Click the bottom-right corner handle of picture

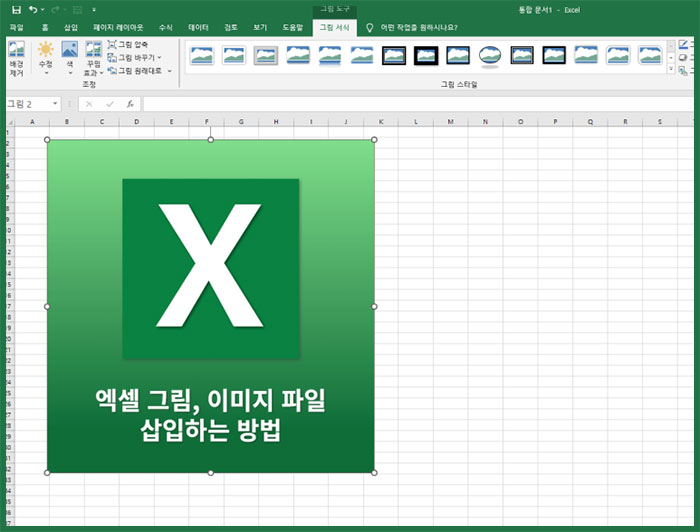pyautogui.click(x=374, y=473)
